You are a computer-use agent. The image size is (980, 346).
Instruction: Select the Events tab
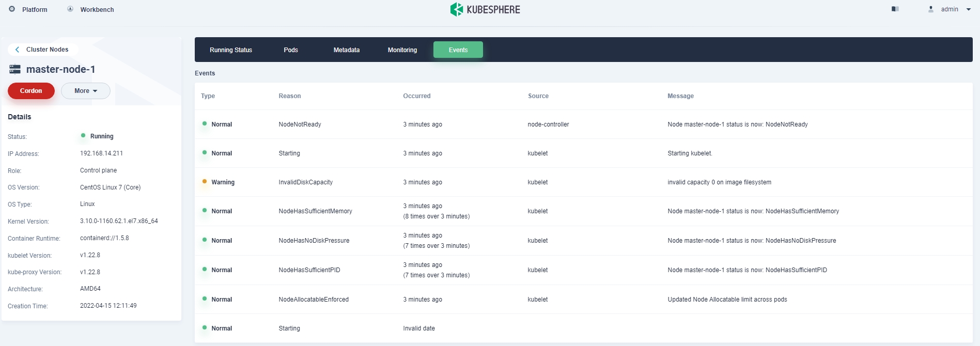[458, 50]
